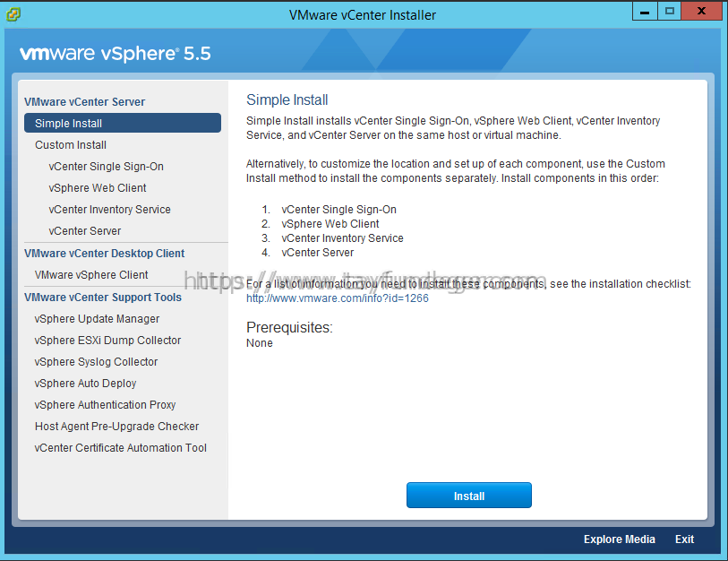
Task: Select vSphere ESXi Dump Collector
Action: [x=107, y=341]
